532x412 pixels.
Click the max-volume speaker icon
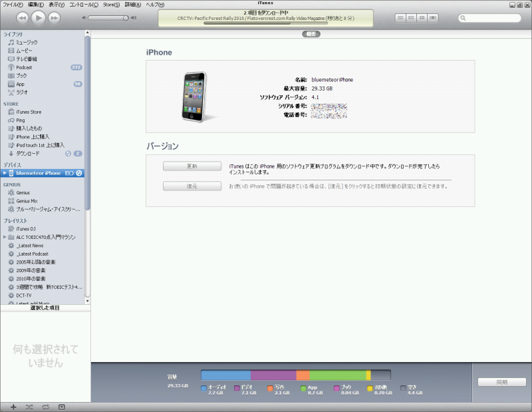134,18
